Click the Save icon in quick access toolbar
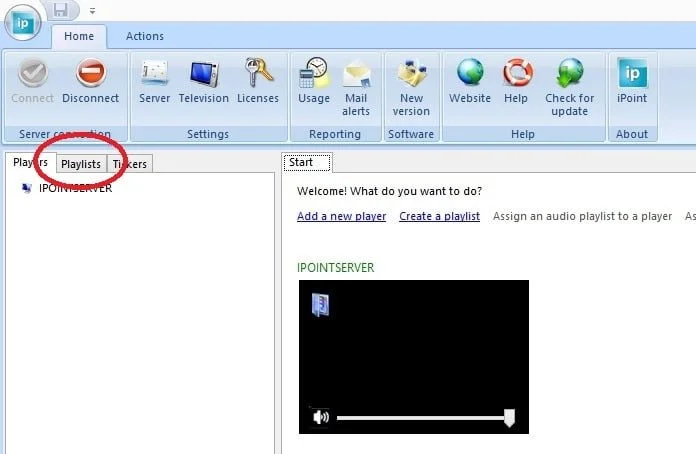Viewport: 696px width, 454px height. point(60,10)
